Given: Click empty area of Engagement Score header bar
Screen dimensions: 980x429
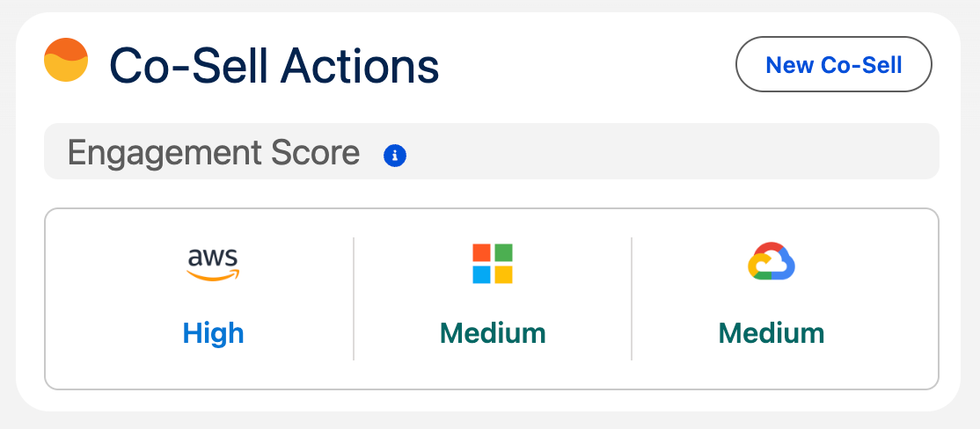Looking at the screenshot, I should (669, 152).
